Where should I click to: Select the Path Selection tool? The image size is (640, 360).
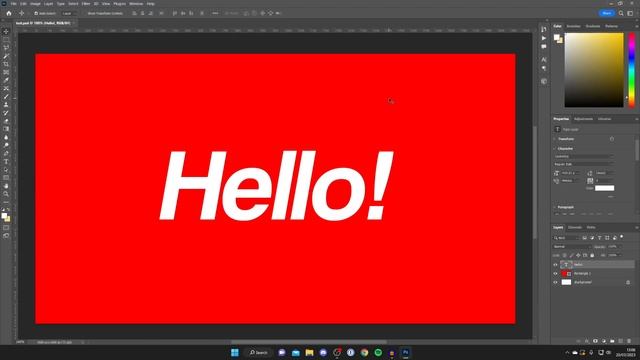pos(6,170)
